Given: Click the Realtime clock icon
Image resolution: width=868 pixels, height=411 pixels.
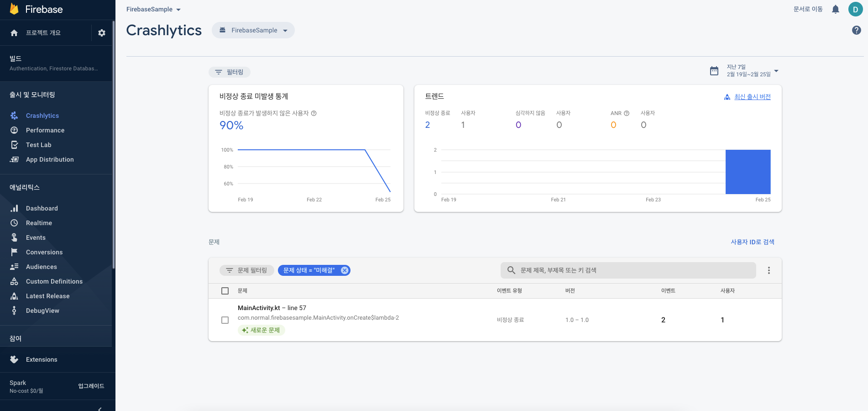Looking at the screenshot, I should pos(14,223).
